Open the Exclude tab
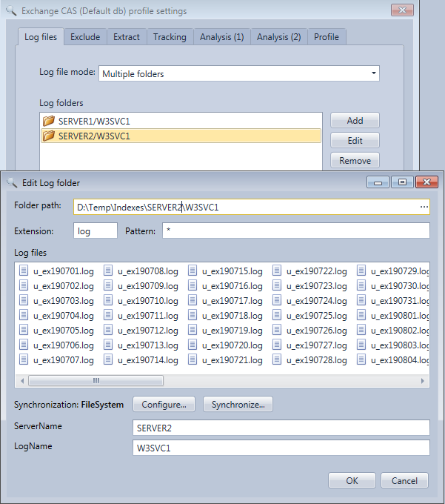Viewport: 445px width, 504px height. click(x=85, y=37)
